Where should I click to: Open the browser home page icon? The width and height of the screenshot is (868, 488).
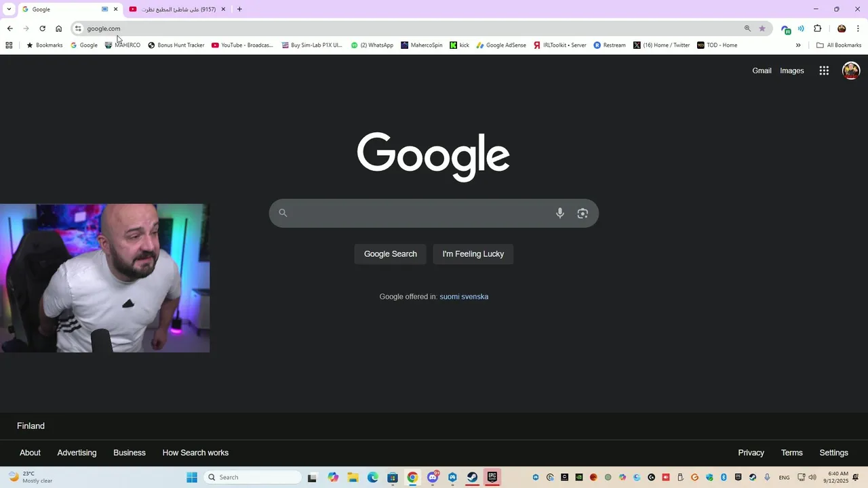click(58, 28)
